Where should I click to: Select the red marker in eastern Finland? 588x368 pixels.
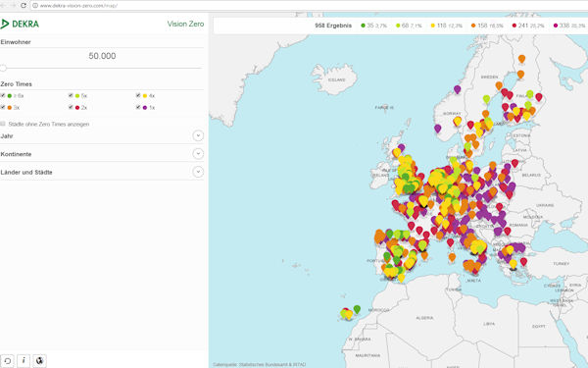coord(539,97)
